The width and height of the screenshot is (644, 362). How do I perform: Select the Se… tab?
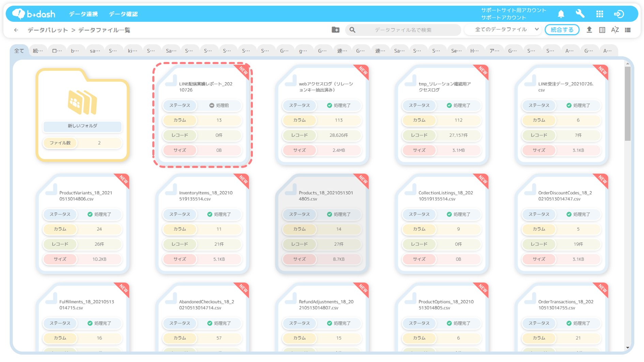[456, 51]
